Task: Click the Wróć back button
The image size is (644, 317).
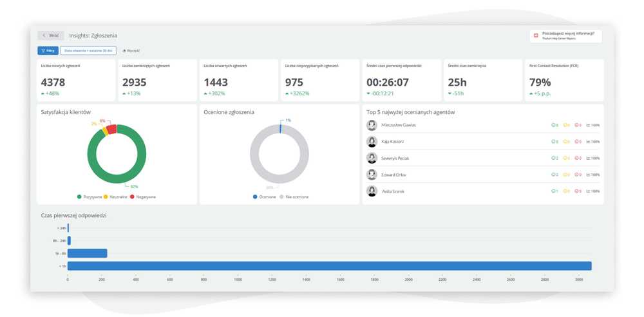Action: click(x=51, y=35)
